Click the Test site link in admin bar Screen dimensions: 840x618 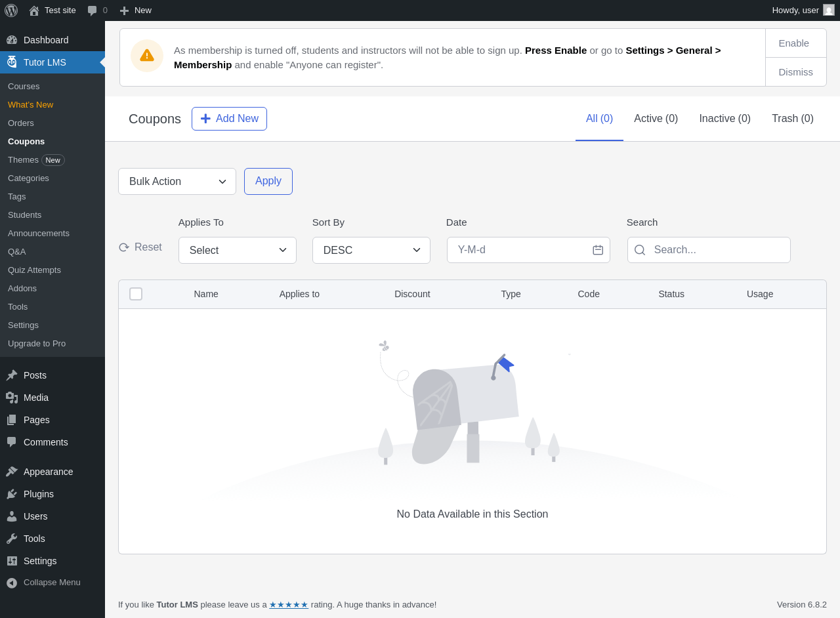(52, 10)
